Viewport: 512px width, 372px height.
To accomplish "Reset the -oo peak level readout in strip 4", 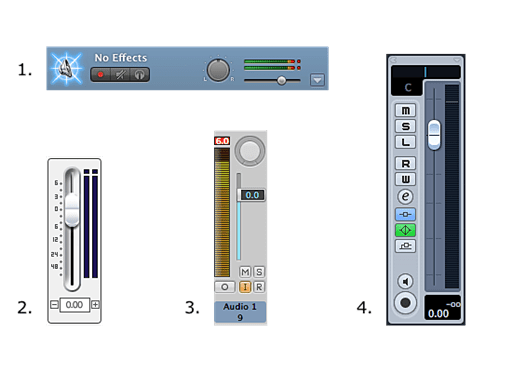I will tap(453, 304).
